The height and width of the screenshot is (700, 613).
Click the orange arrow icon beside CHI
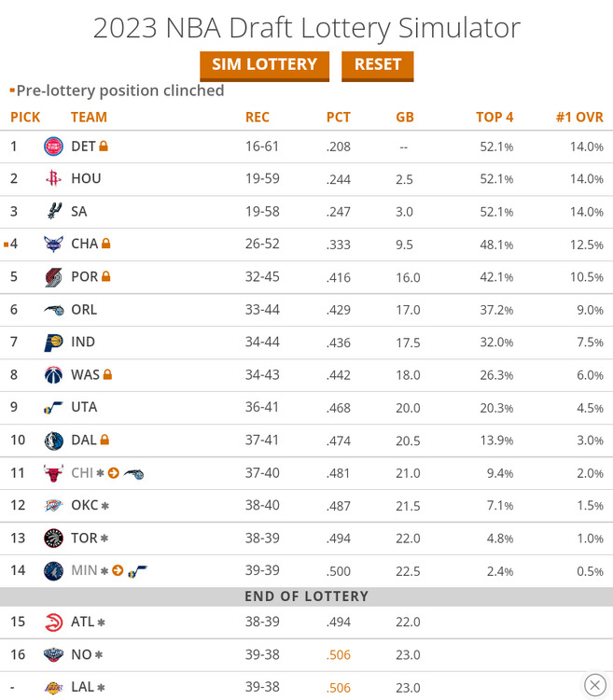tap(114, 473)
